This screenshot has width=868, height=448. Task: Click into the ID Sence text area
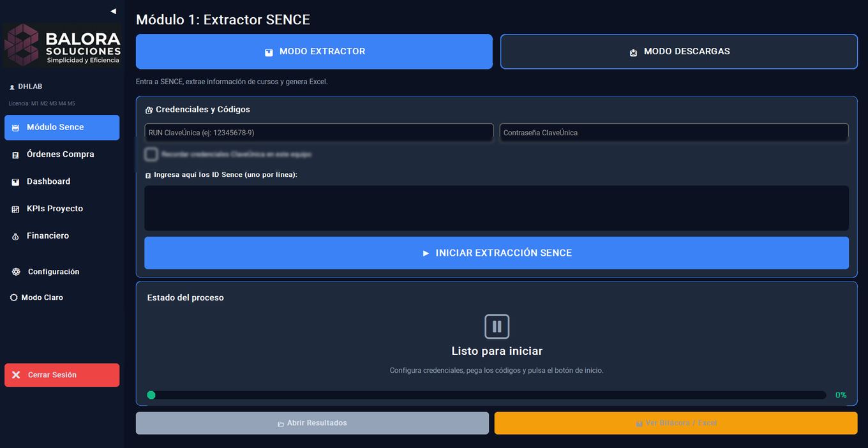point(497,208)
